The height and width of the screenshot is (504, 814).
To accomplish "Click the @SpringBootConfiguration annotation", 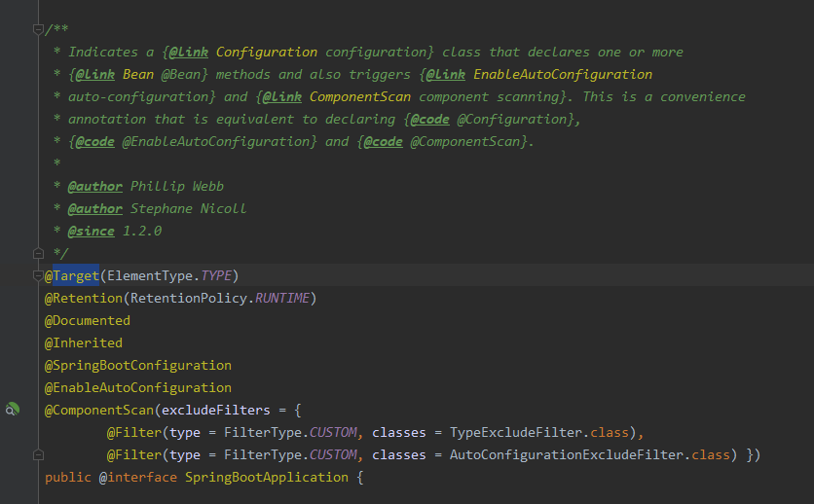I will (x=138, y=365).
